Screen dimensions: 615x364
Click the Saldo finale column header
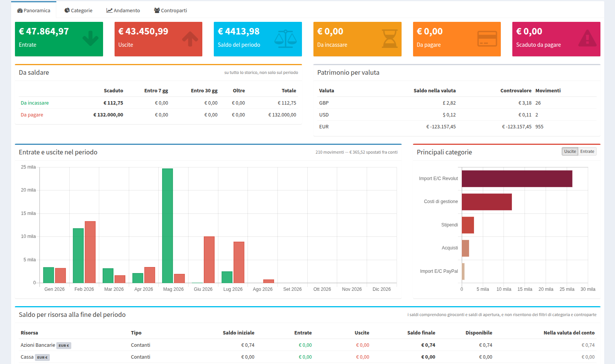click(421, 333)
